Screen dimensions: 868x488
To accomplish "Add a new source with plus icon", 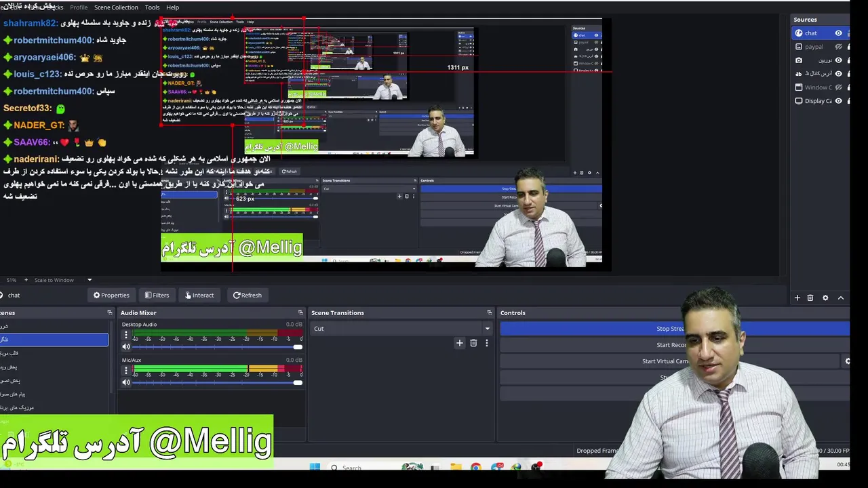I will 797,298.
